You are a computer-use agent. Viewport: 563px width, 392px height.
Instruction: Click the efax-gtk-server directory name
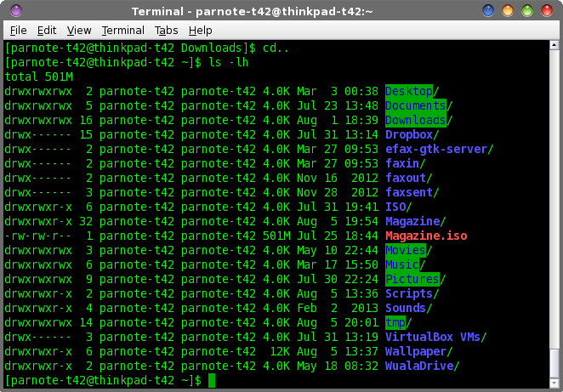tap(436, 149)
